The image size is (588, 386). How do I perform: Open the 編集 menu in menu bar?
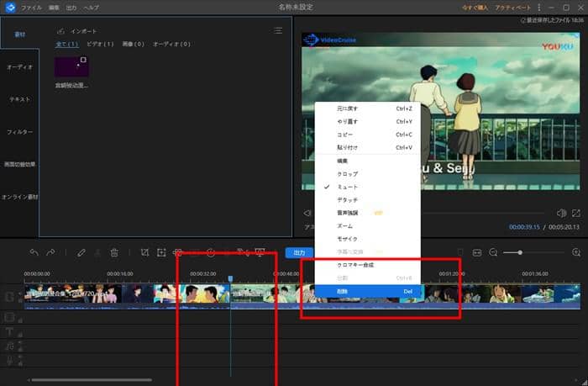tap(54, 8)
